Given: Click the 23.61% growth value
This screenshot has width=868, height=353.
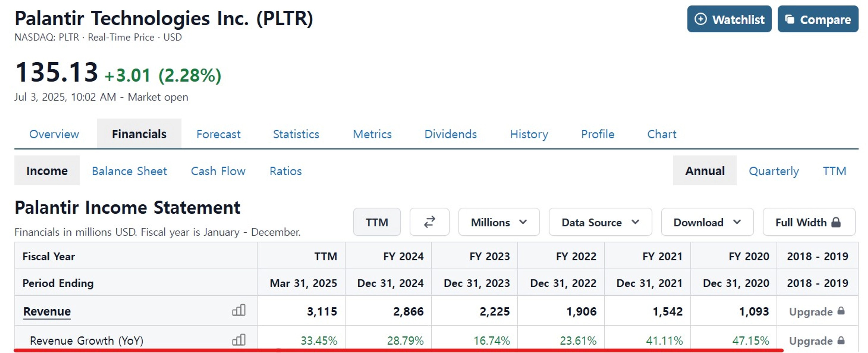Looking at the screenshot, I should coord(578,341).
